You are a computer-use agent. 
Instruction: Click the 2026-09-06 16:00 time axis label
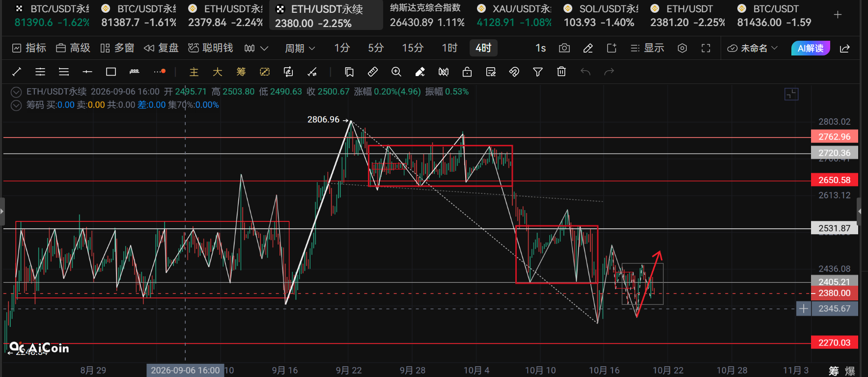coord(185,370)
